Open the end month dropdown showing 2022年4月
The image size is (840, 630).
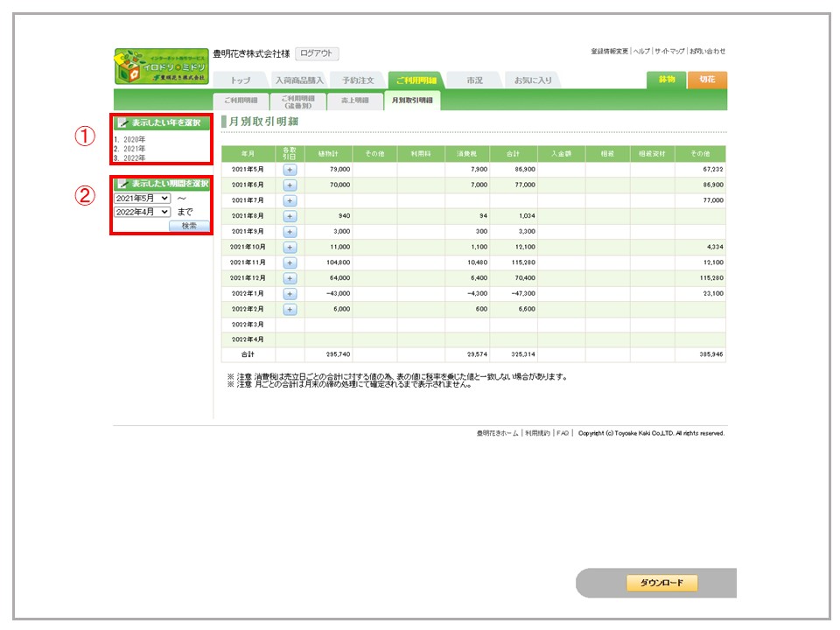click(x=142, y=212)
